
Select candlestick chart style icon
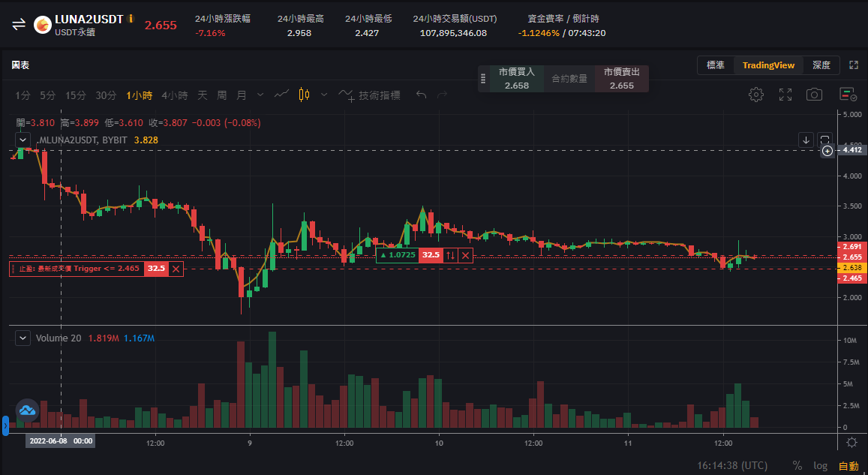[x=304, y=95]
